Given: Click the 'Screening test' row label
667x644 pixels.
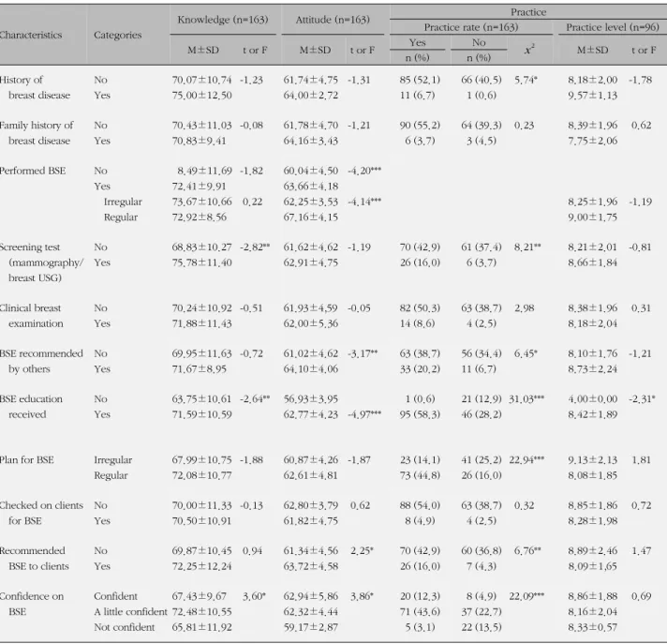Looking at the screenshot, I should (x=30, y=247).
